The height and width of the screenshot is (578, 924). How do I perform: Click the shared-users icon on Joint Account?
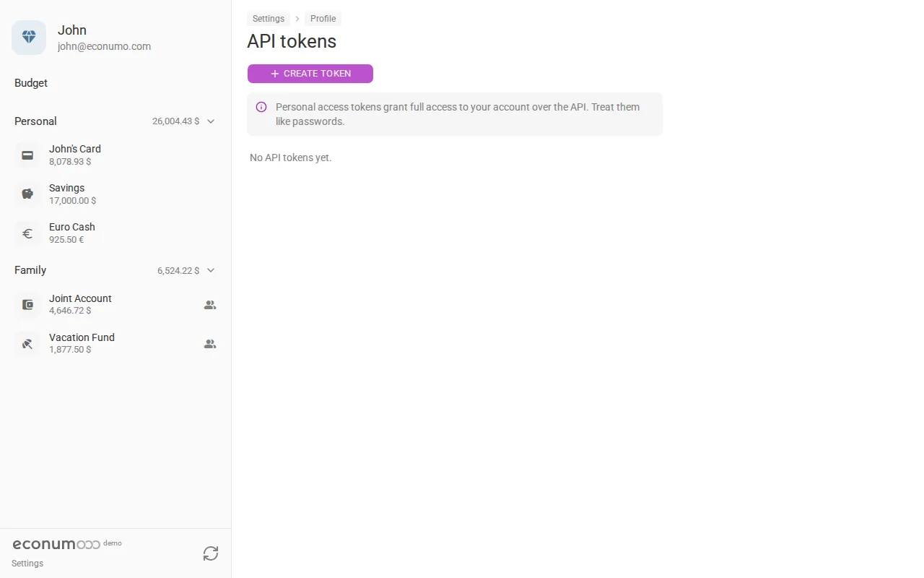click(x=210, y=305)
